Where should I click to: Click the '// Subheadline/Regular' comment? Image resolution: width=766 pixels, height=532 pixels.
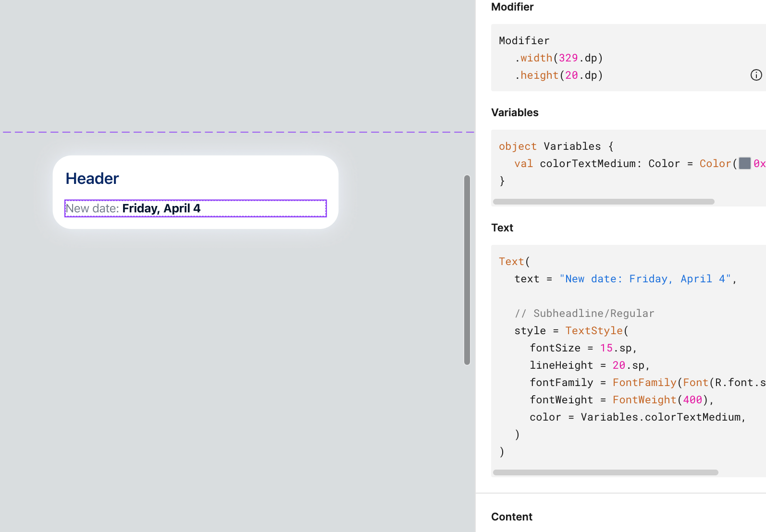pos(584,314)
